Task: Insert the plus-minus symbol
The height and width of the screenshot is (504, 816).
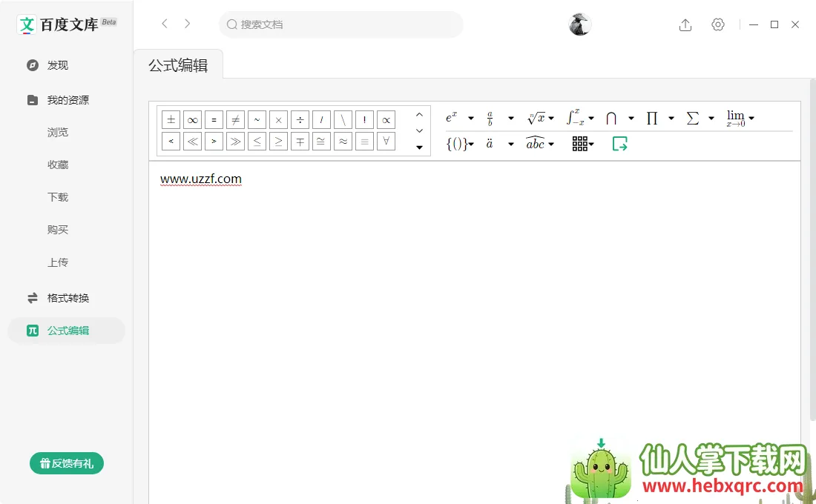Action: pyautogui.click(x=171, y=119)
